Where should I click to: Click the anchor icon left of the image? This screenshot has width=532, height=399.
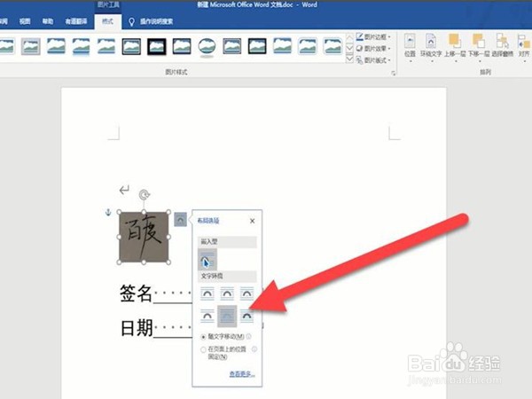pos(108,213)
